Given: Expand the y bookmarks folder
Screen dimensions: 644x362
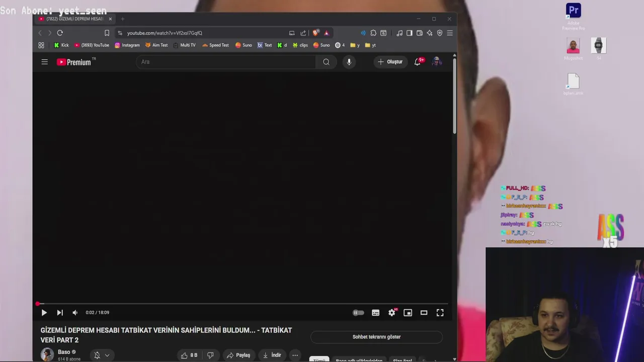Looking at the screenshot, I should (x=355, y=45).
